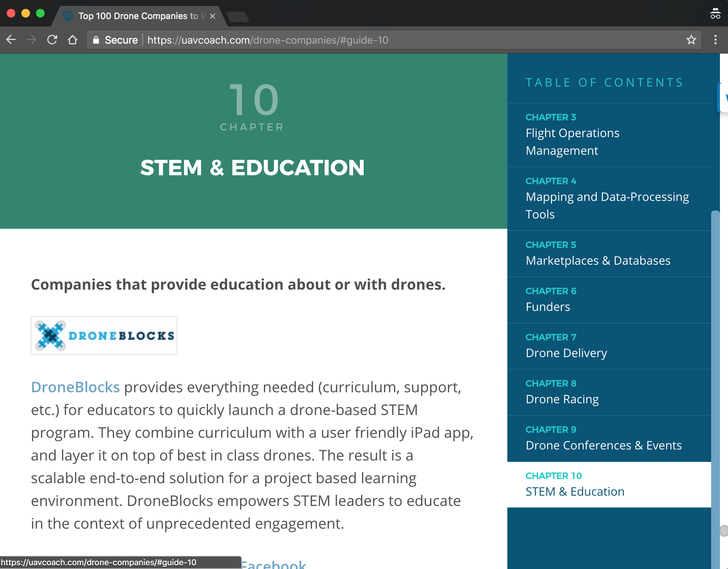Viewport: 728px width, 569px height.
Task: Click the DroneBlocks logo image
Action: [104, 335]
